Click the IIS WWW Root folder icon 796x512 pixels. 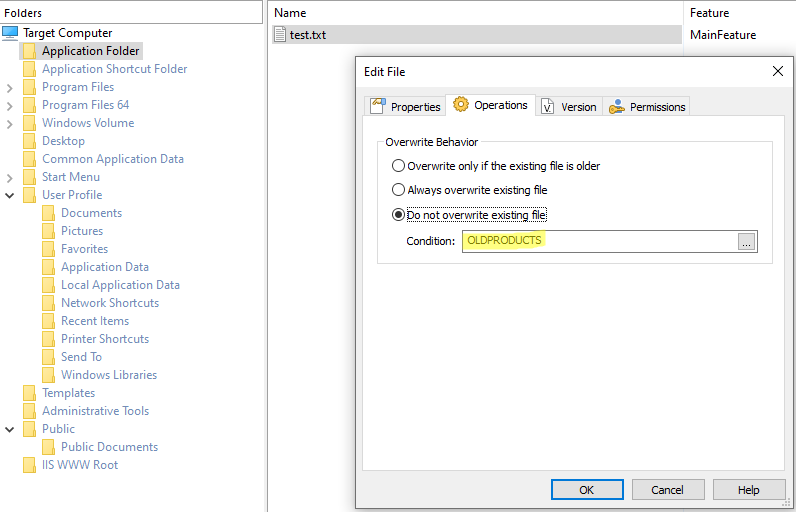point(29,465)
